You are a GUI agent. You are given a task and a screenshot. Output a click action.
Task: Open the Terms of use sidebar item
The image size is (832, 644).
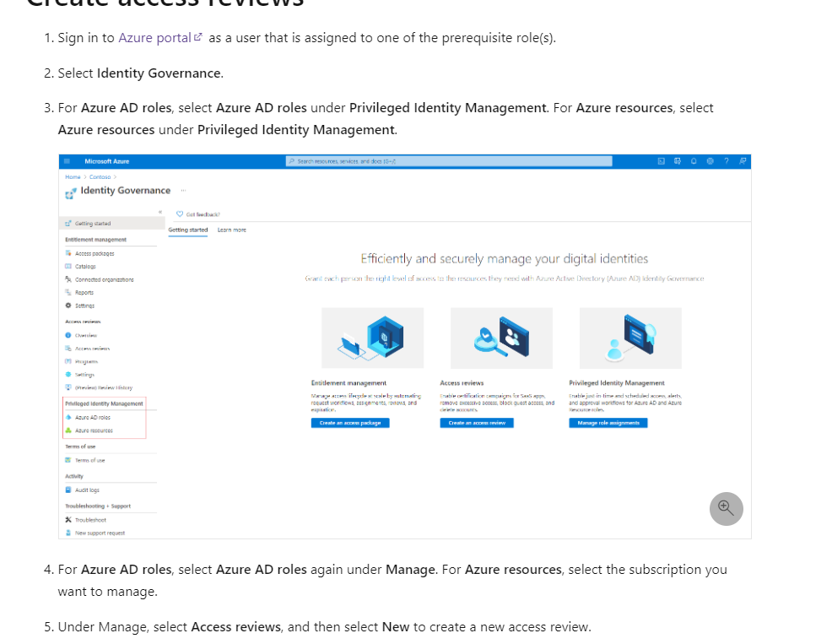click(89, 460)
